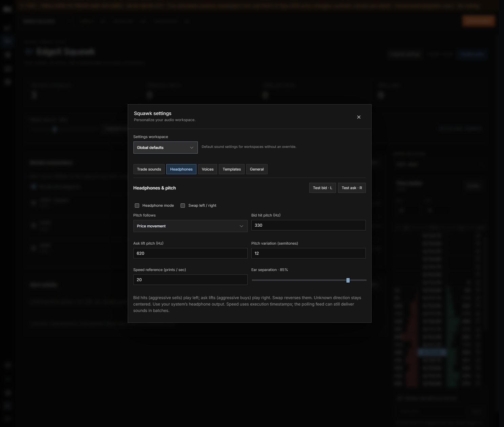504x427 pixels.
Task: Select the Pitch variation semitones field
Action: tap(308, 253)
